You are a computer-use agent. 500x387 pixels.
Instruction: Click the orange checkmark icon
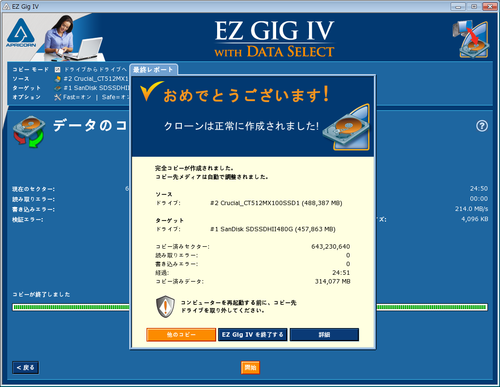coord(151,91)
